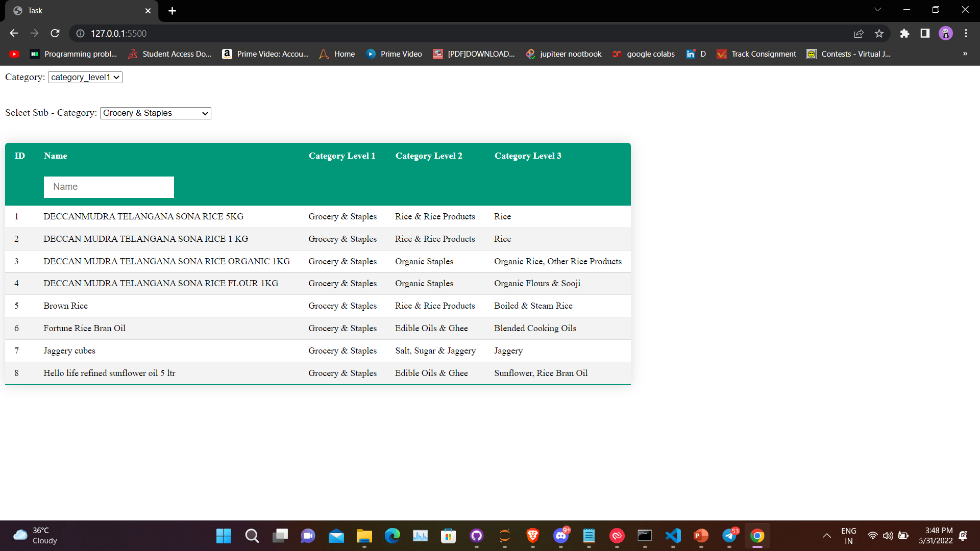Open the Sub-Category dropdown showing Grocery & Staples
The image size is (980, 551).
coord(155,113)
